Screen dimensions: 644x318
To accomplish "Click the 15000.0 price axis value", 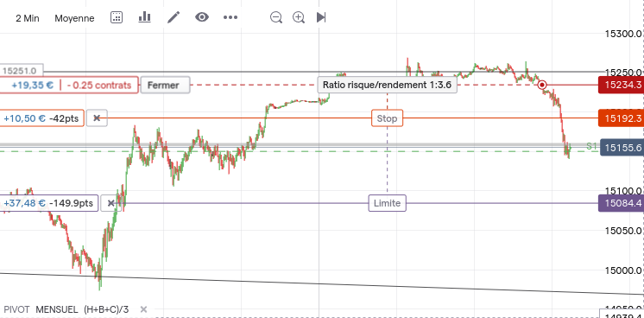I will [x=623, y=270].
